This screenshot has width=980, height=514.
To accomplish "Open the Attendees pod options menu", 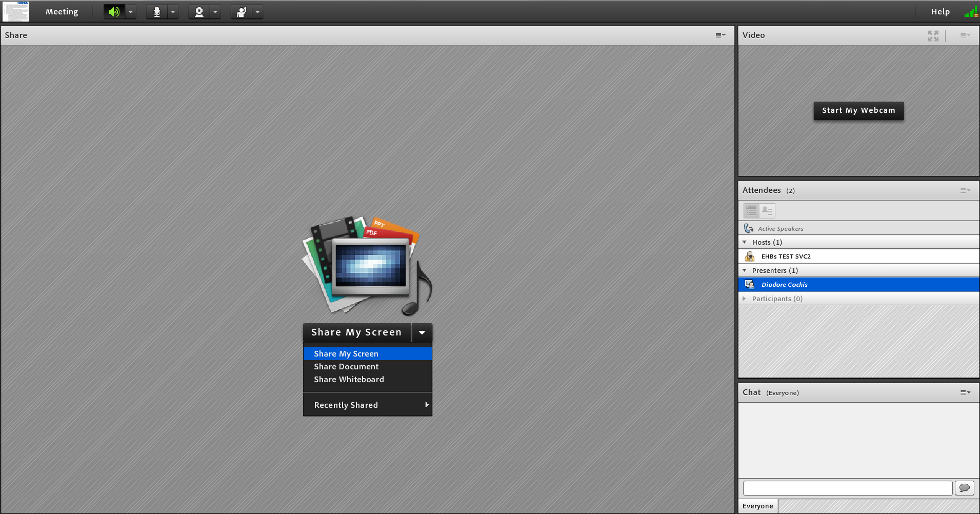I will pyautogui.click(x=965, y=190).
